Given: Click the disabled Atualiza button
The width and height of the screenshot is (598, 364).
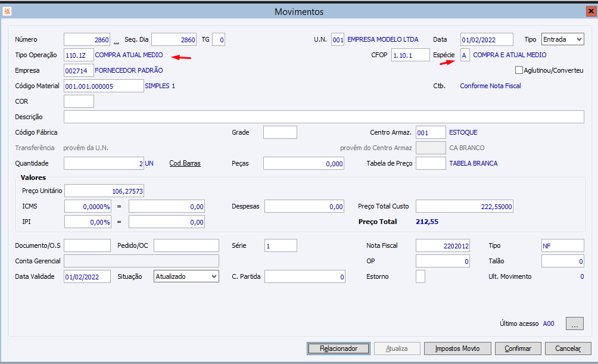Looking at the screenshot, I should click(397, 349).
